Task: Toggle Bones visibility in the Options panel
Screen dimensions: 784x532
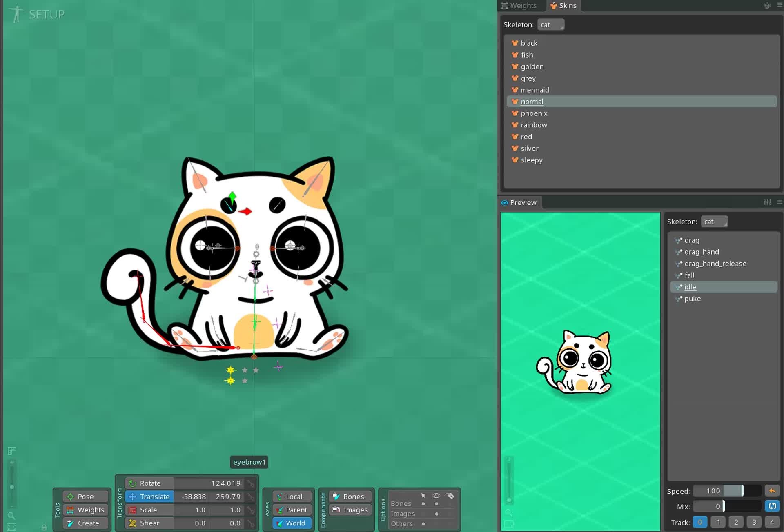Action: [436, 503]
